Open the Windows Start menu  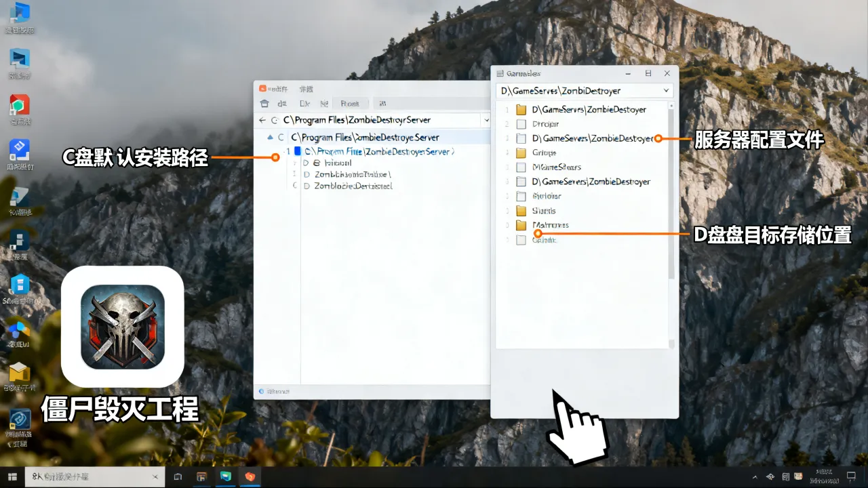pos(12,477)
